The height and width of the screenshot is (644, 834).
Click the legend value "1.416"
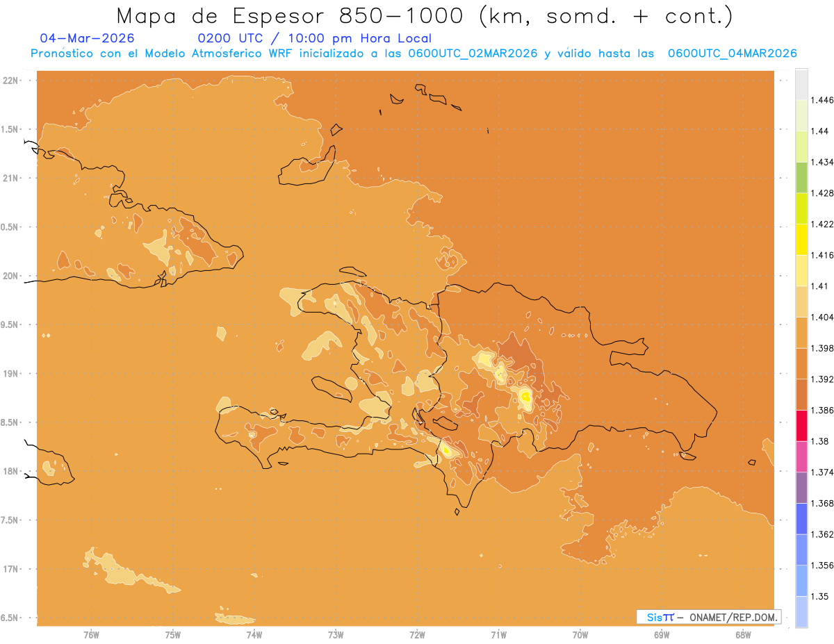[822, 255]
